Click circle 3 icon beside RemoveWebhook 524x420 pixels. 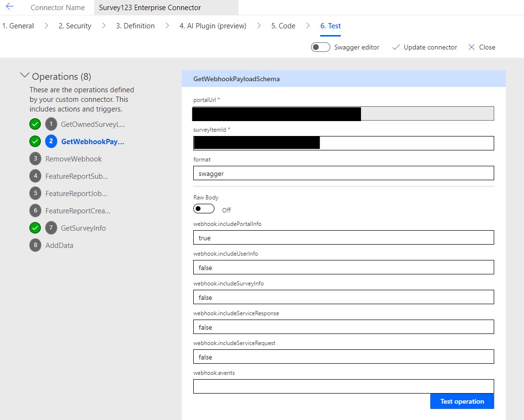(x=36, y=159)
